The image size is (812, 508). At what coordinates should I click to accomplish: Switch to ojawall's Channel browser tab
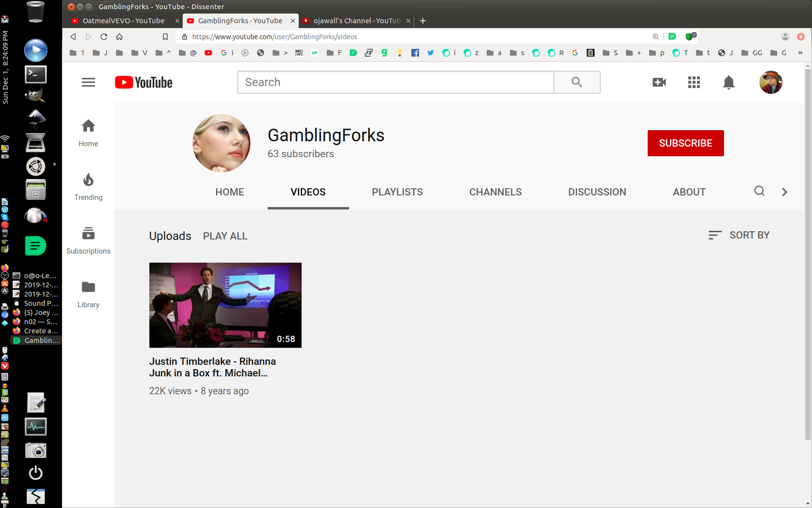coord(357,21)
